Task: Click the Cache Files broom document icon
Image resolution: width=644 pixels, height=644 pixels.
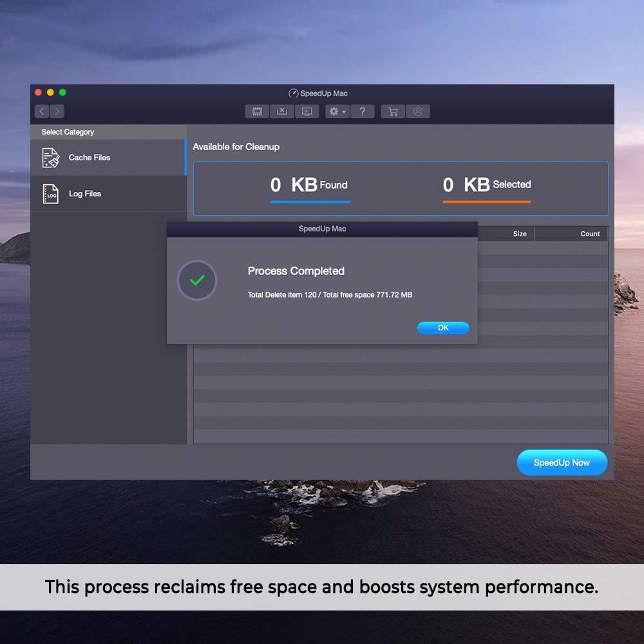Action: coord(50,158)
